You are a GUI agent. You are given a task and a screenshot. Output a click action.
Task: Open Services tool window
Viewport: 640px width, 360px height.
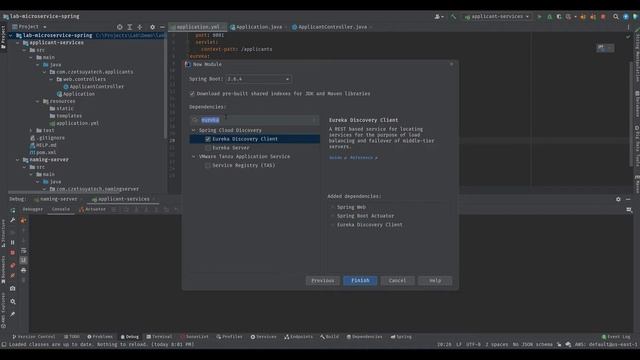(x=263, y=337)
